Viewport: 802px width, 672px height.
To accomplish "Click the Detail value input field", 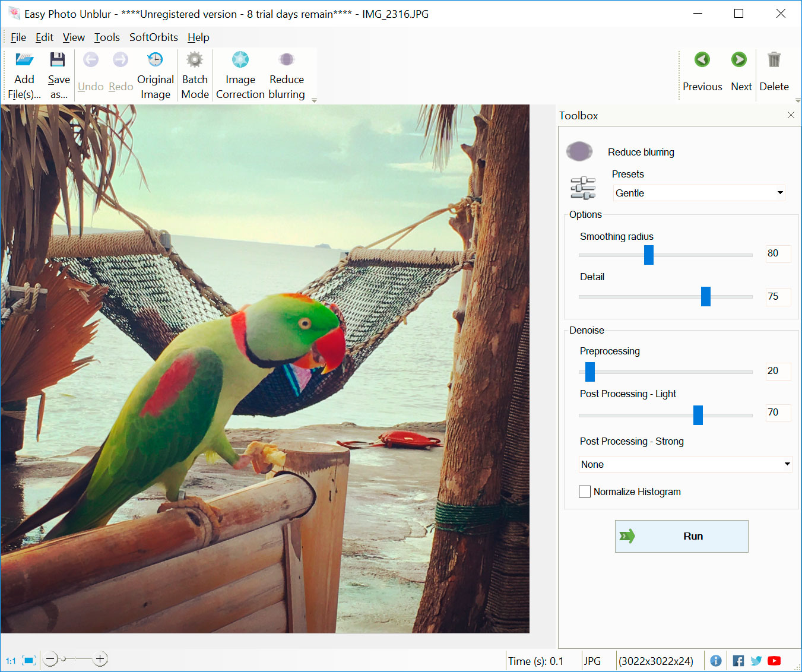I will (778, 297).
